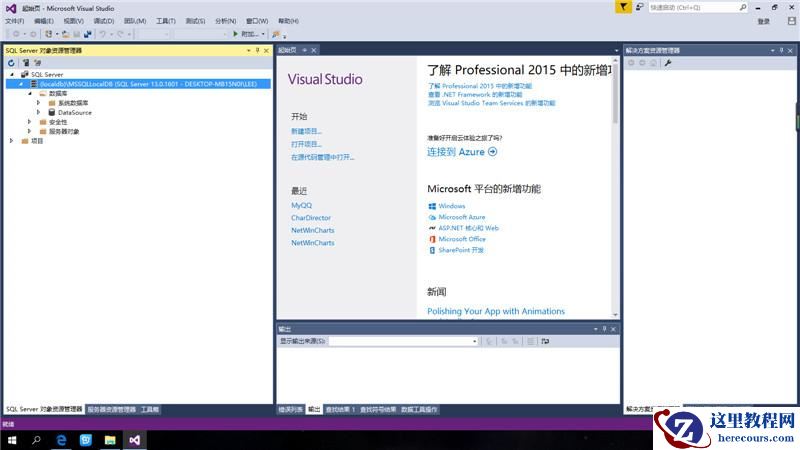Viewport: 800px width, 450px height.
Task: Switch to the 数据工具操作 tab
Action: 419,409
